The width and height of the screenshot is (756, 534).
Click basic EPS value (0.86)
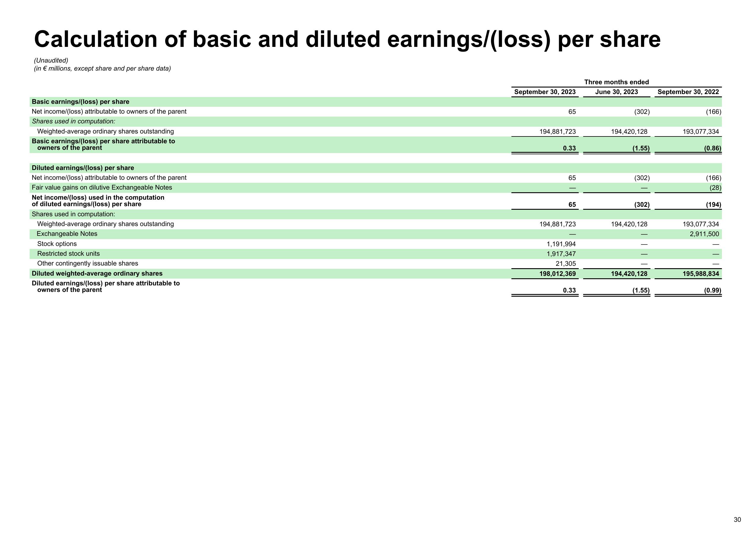pos(712,148)
